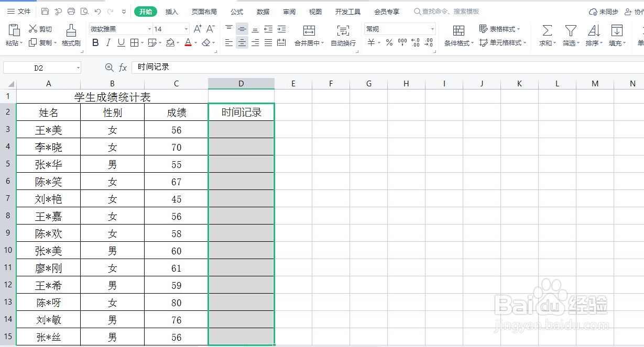
Task: Toggle italic formatting
Action: 107,42
